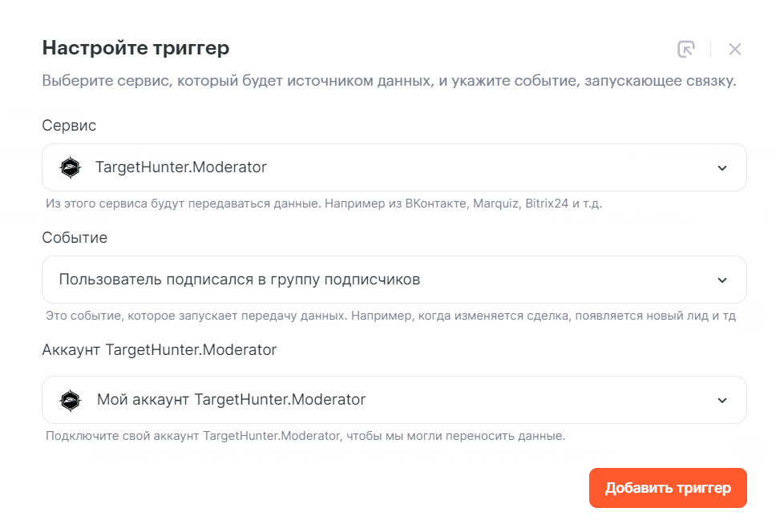Click the hint 'Подключите свой аккаунт TargetHunter.Moderator'

[x=305, y=436]
